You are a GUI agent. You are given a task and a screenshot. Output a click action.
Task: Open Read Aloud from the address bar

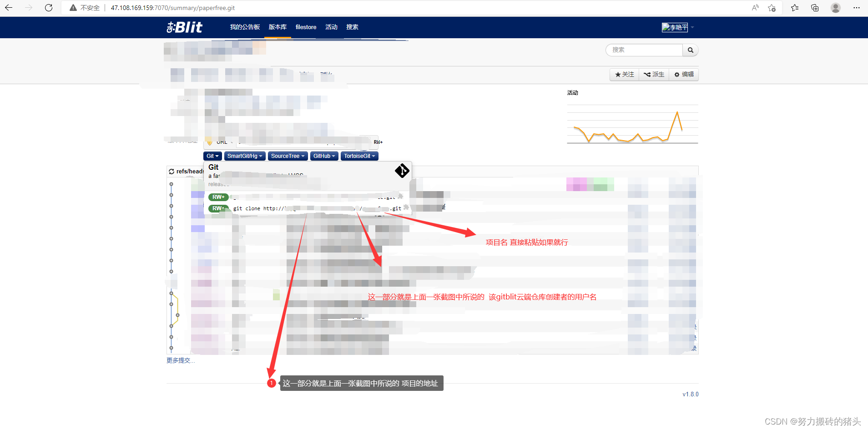(755, 8)
